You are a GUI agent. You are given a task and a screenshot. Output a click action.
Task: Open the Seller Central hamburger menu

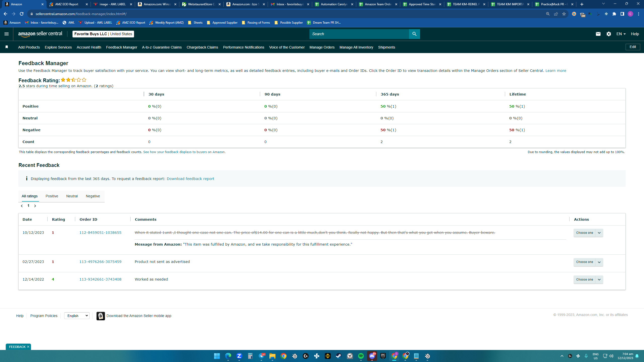pos(7,34)
